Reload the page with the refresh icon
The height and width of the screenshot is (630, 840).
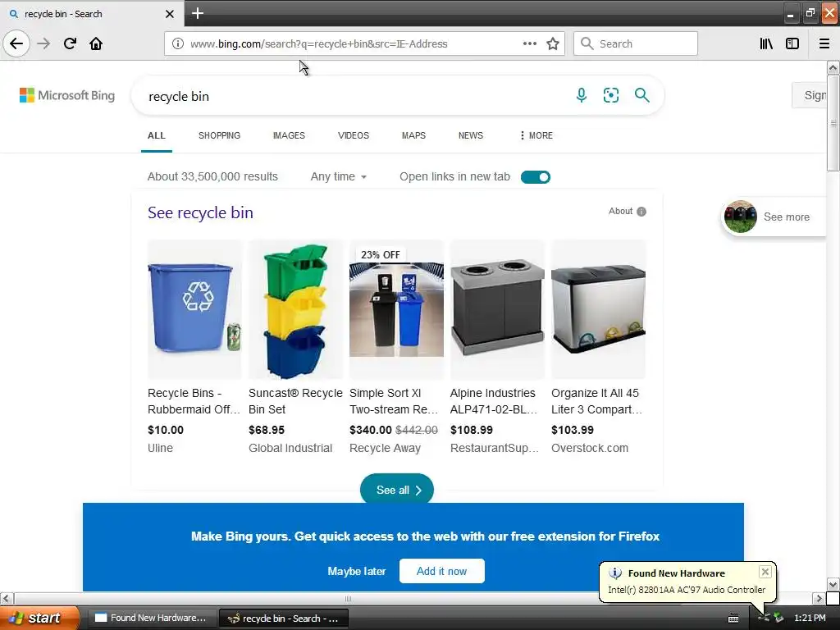pos(70,43)
